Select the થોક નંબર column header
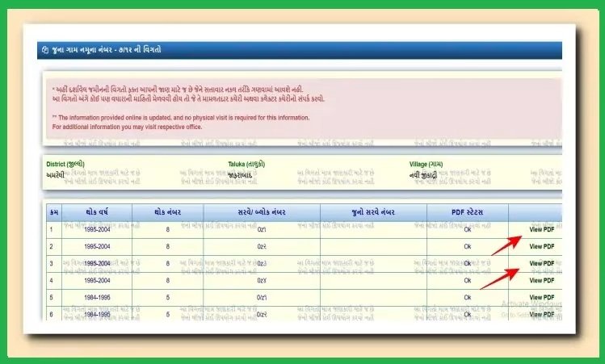605x364 pixels. [167, 211]
